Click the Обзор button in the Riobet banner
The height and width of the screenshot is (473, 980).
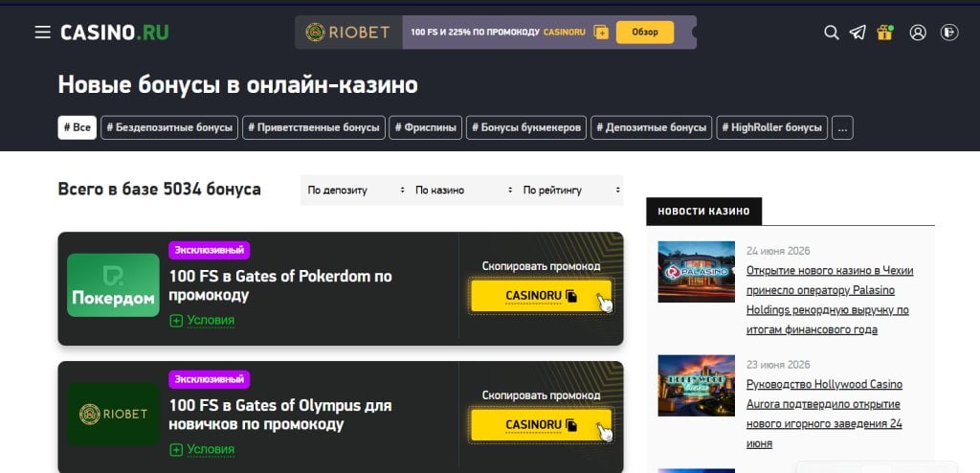pyautogui.click(x=645, y=33)
